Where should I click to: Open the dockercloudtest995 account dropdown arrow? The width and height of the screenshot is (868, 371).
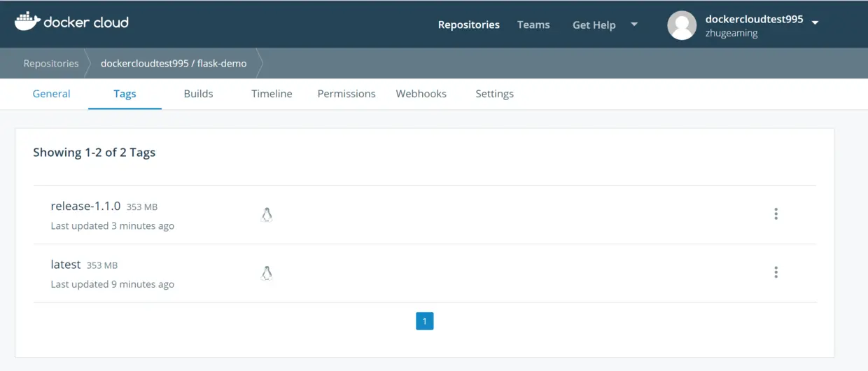coord(815,22)
